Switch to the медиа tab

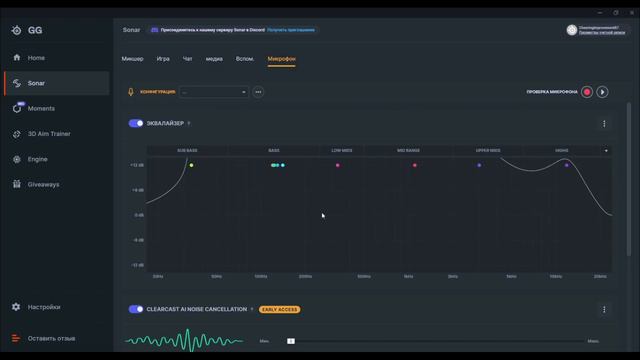(x=214, y=59)
